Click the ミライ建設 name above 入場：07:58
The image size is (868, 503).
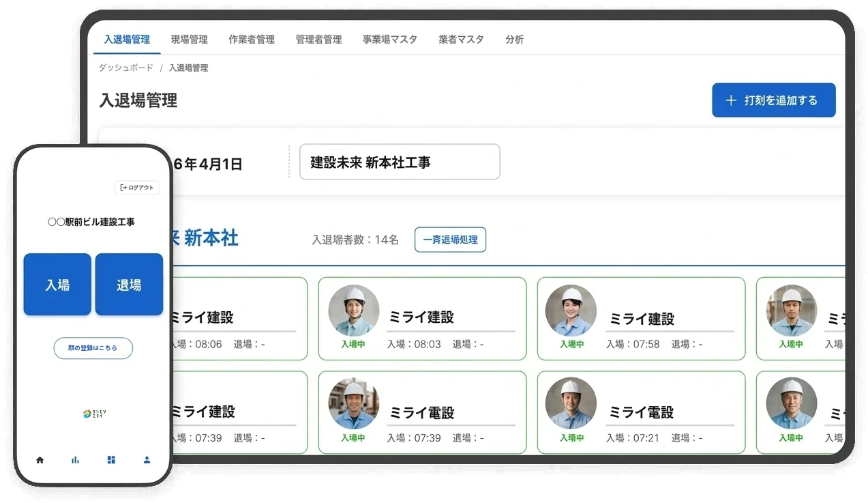(642, 319)
